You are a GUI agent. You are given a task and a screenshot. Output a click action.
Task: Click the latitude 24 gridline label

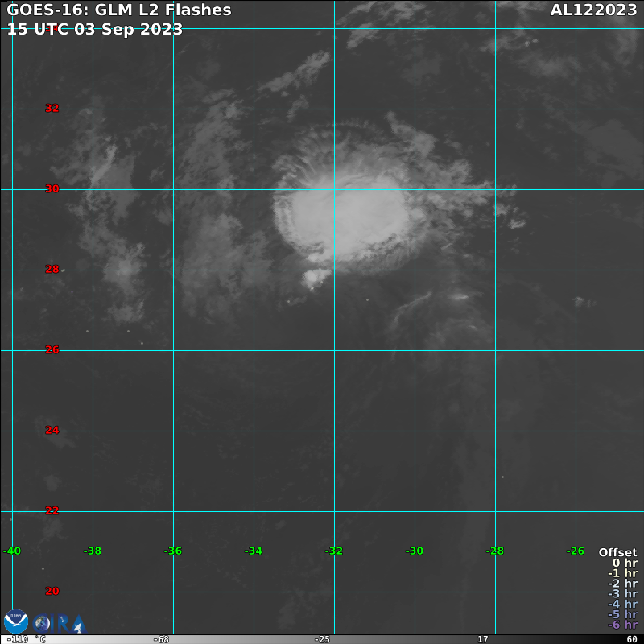coord(52,431)
